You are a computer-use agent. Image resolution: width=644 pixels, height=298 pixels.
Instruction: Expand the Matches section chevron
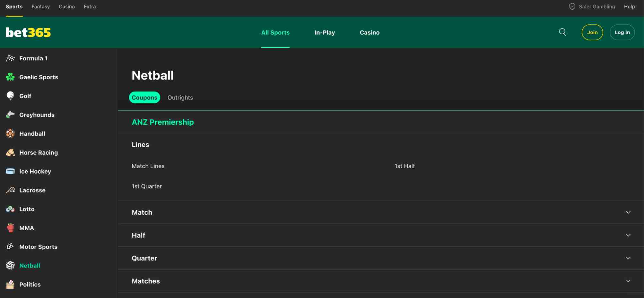pos(628,281)
